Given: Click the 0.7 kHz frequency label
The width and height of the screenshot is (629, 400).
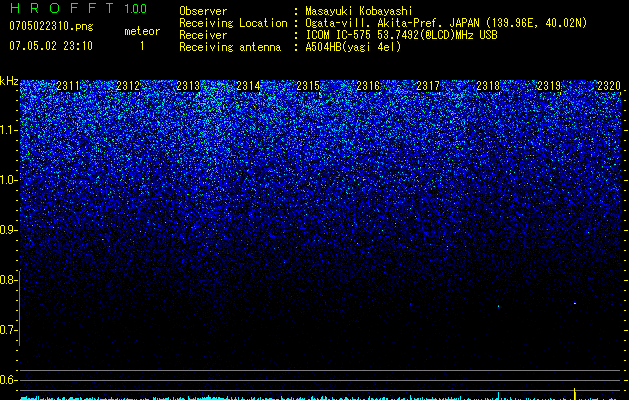Looking at the screenshot, I should (x=8, y=330).
